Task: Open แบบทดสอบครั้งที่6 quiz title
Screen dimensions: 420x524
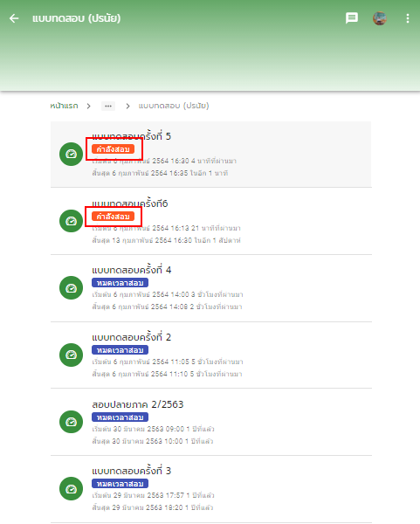Action: [129, 203]
